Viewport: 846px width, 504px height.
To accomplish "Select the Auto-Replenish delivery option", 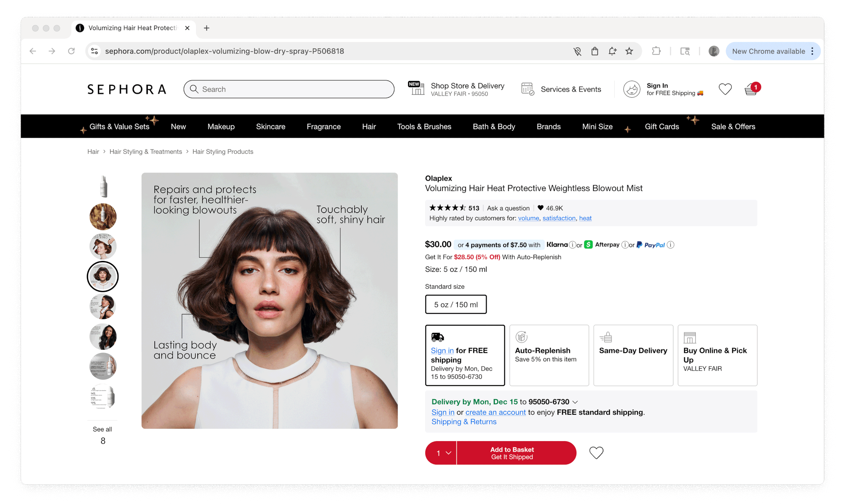I will pos(549,355).
